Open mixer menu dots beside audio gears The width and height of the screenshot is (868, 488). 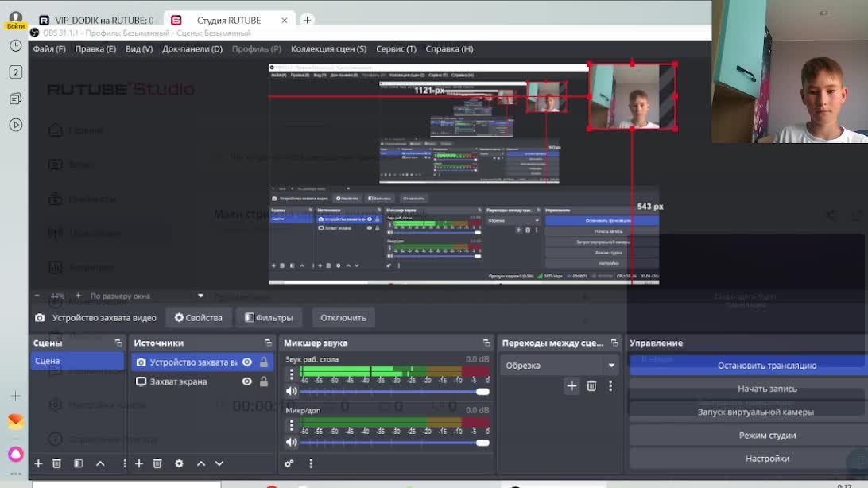tap(311, 463)
